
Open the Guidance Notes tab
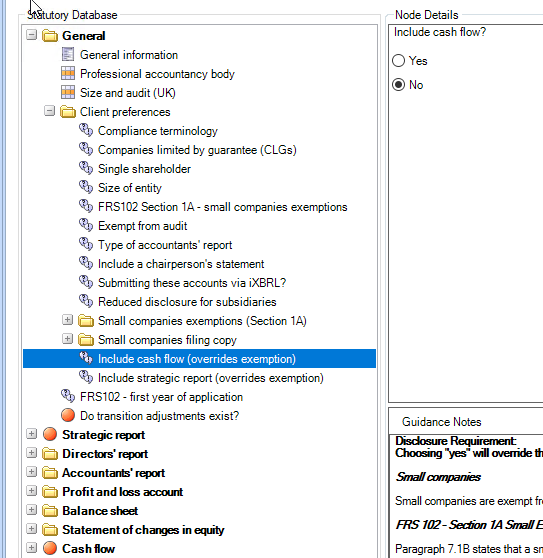pyautogui.click(x=441, y=422)
